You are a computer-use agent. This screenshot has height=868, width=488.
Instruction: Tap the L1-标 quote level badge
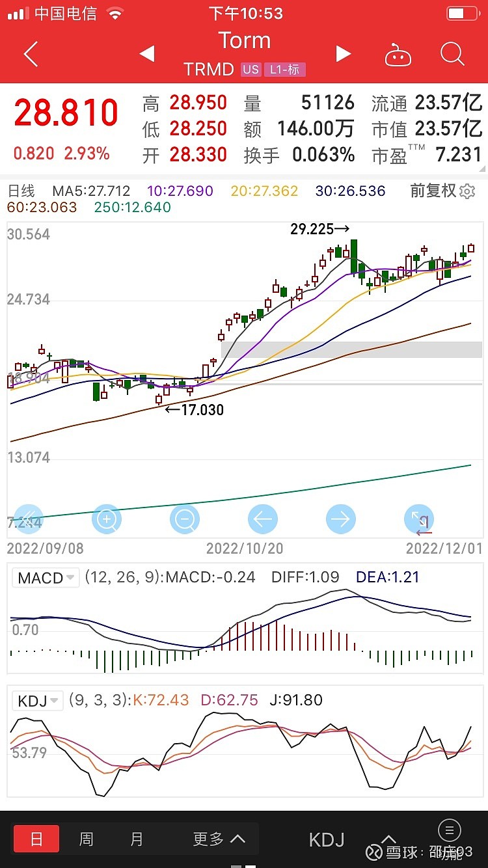click(x=284, y=70)
